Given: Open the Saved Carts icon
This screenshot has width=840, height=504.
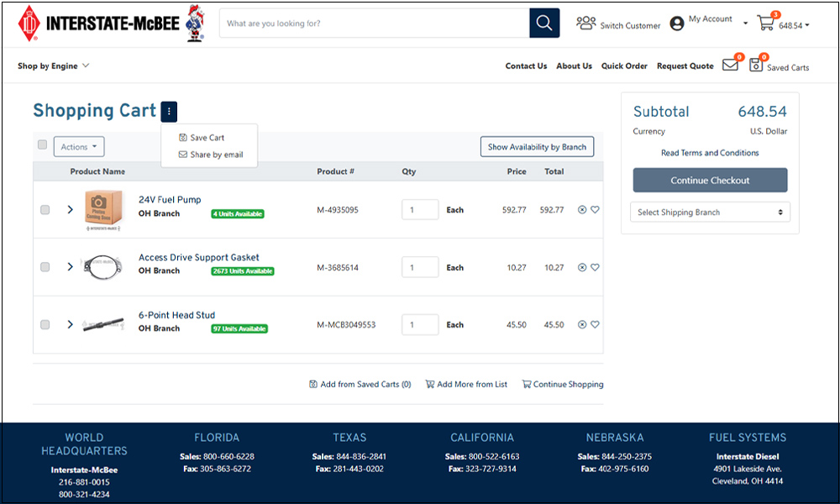Looking at the screenshot, I should click(756, 66).
